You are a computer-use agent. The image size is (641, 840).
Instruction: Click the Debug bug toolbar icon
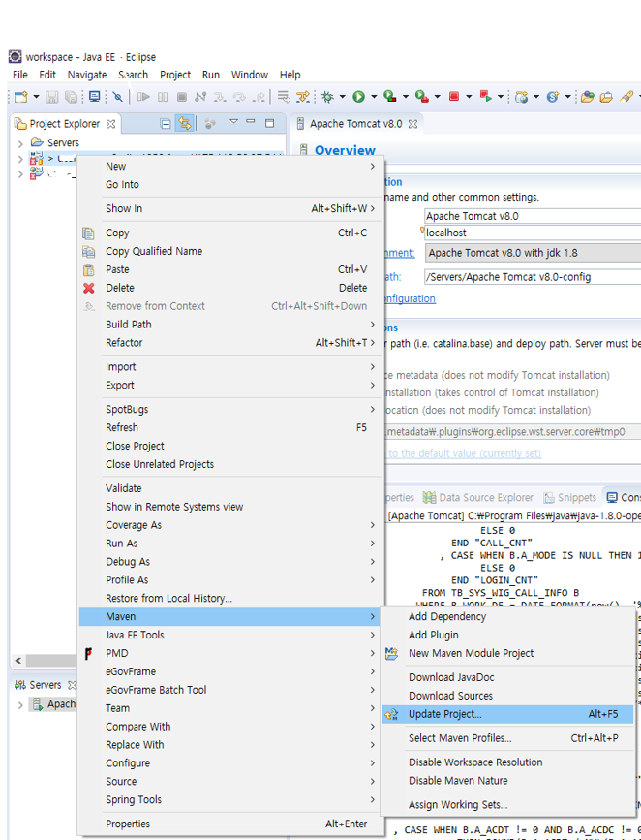(327, 97)
